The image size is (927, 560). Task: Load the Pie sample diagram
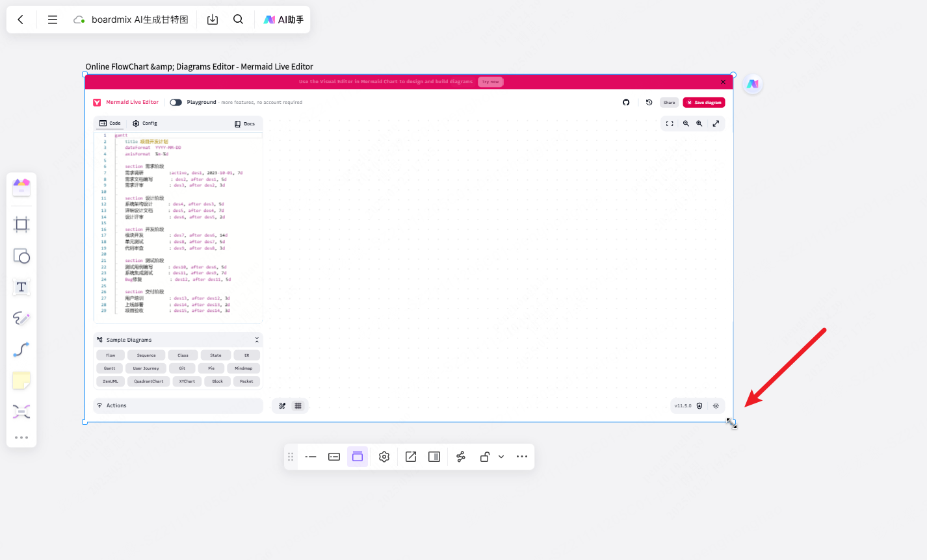[x=211, y=368]
